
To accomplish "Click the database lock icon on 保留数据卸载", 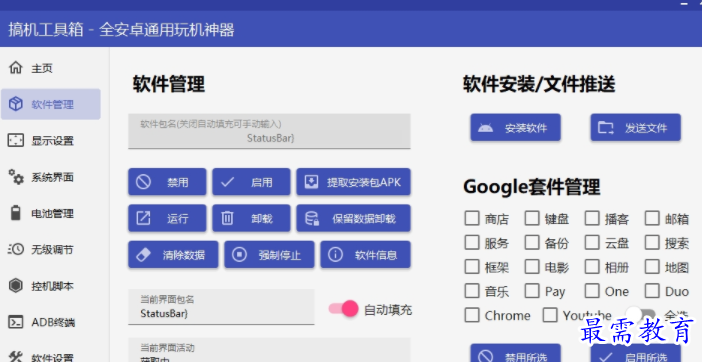I will tap(312, 218).
